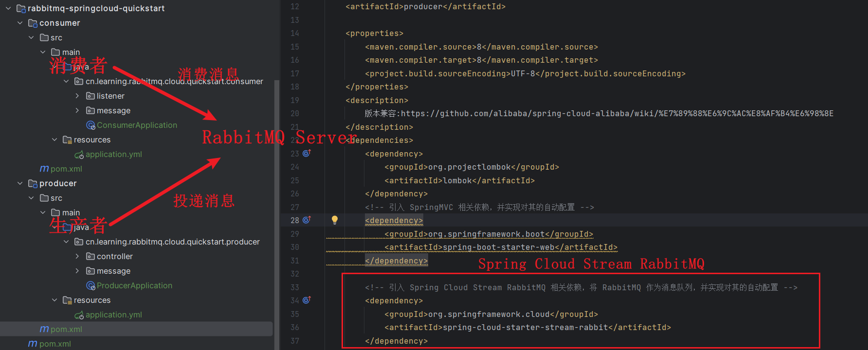This screenshot has height=350, width=868.
Task: Open the consumer application.yml file
Action: pos(114,154)
